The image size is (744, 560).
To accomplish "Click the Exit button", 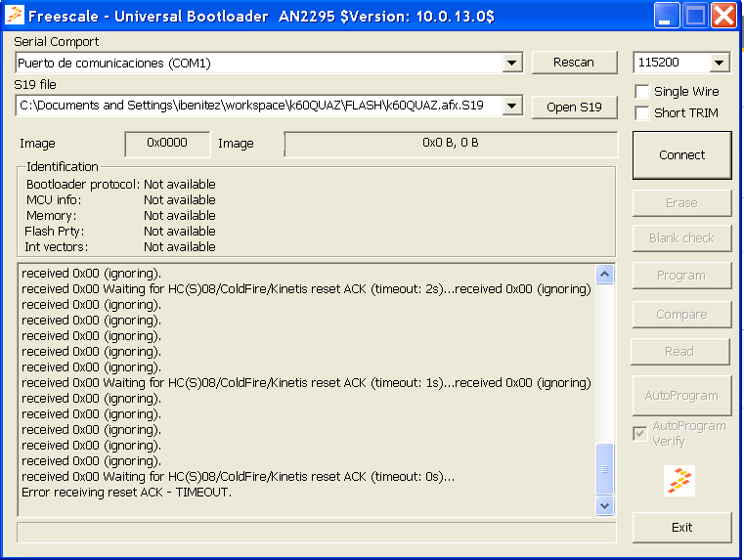I will point(681,528).
